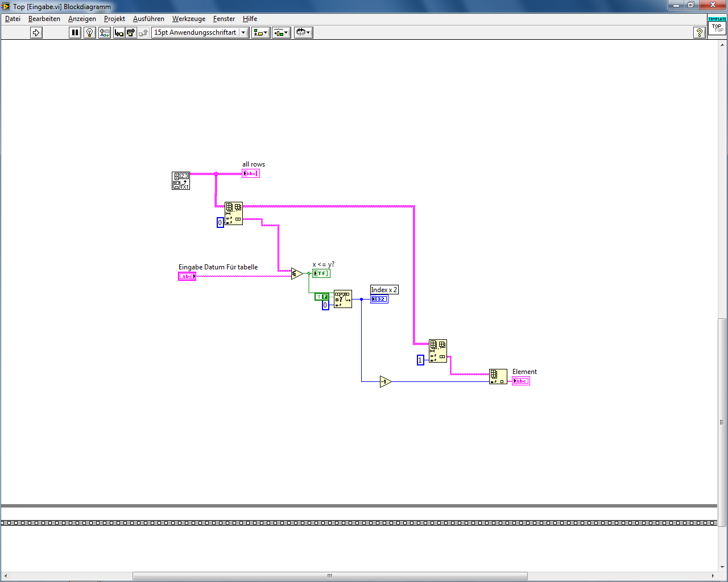
Task: Select the Search 1D Array node
Action: [x=343, y=299]
